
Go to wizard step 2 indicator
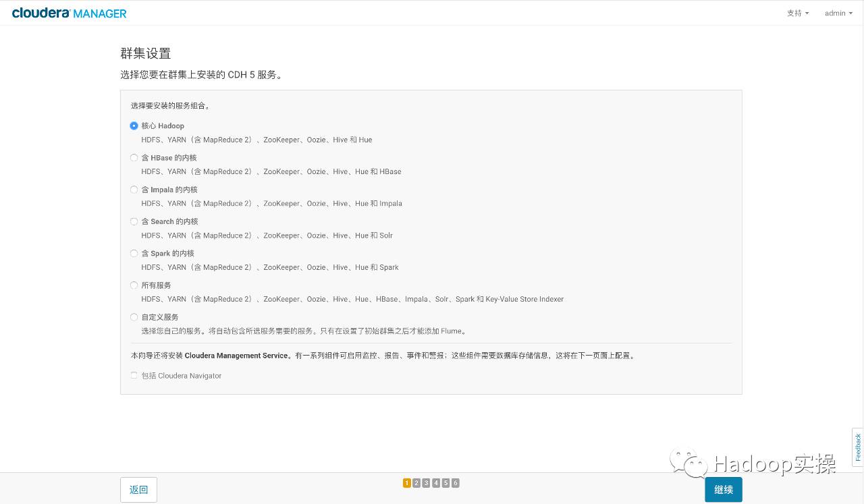[416, 483]
